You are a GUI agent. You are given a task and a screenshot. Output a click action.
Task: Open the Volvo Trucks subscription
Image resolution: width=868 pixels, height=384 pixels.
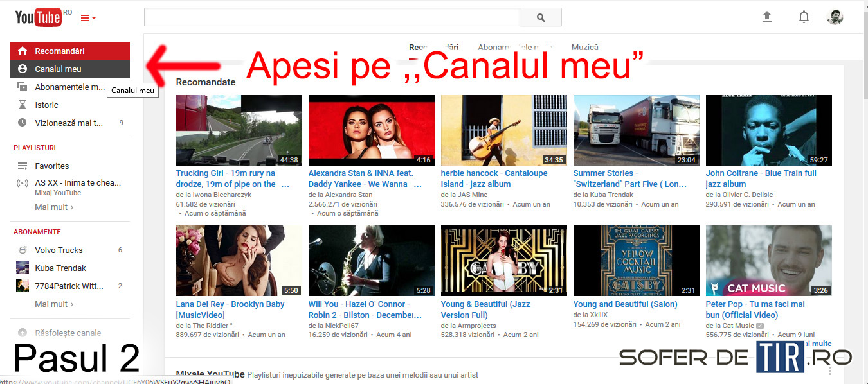pos(59,250)
